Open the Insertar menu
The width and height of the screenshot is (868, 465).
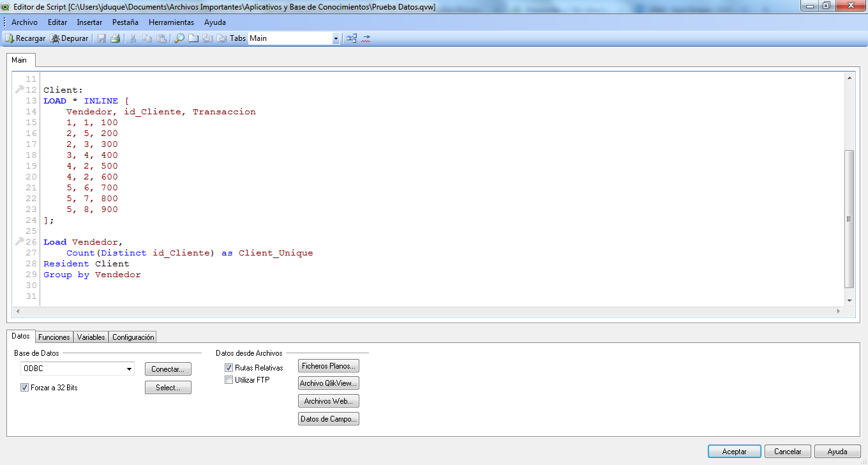89,22
